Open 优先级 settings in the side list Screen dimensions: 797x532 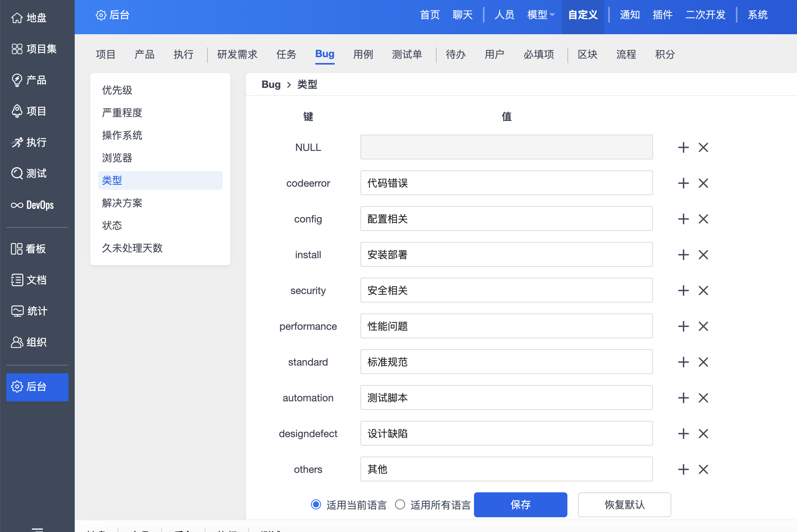(x=160, y=90)
